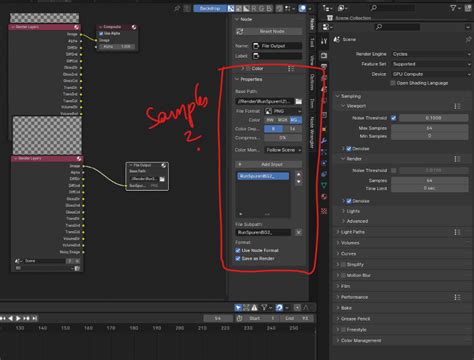Toggle Use Node Format checkbox

pyautogui.click(x=238, y=250)
